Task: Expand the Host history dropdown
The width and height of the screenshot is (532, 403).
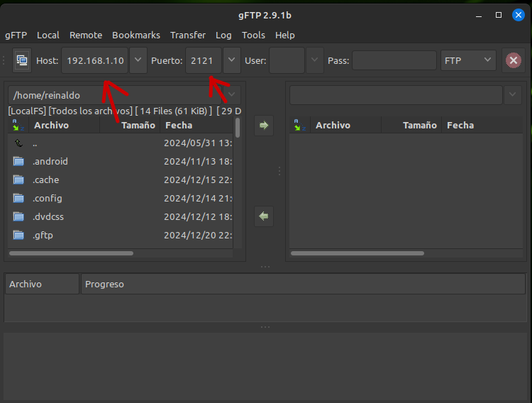Action: pos(138,60)
